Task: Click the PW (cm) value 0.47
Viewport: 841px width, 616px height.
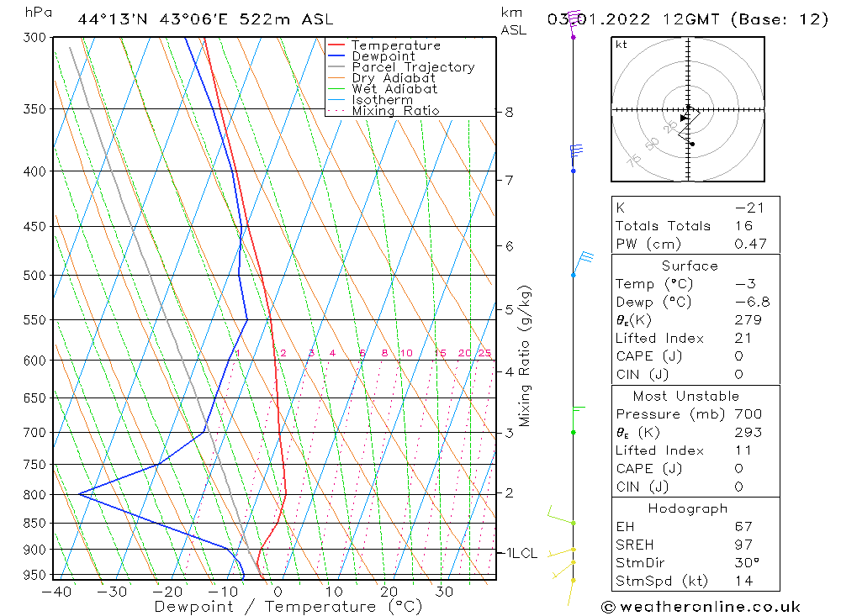Action: (x=751, y=244)
